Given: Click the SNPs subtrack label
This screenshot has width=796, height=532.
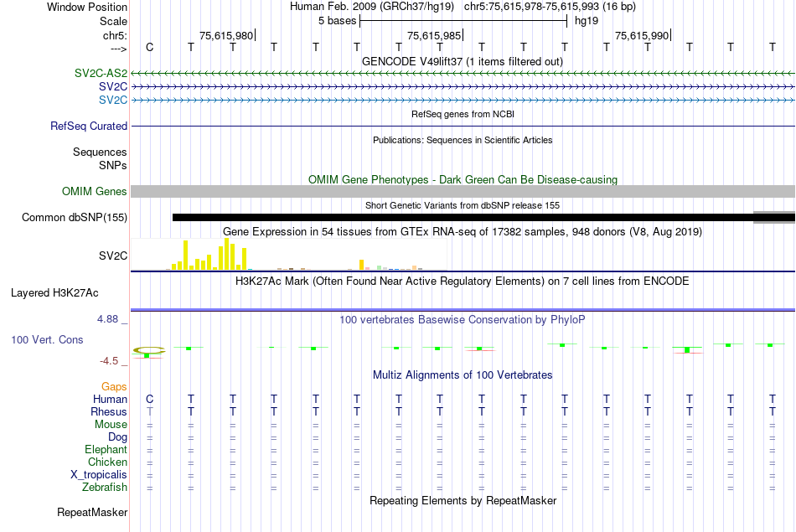Looking at the screenshot, I should pyautogui.click(x=113, y=166).
